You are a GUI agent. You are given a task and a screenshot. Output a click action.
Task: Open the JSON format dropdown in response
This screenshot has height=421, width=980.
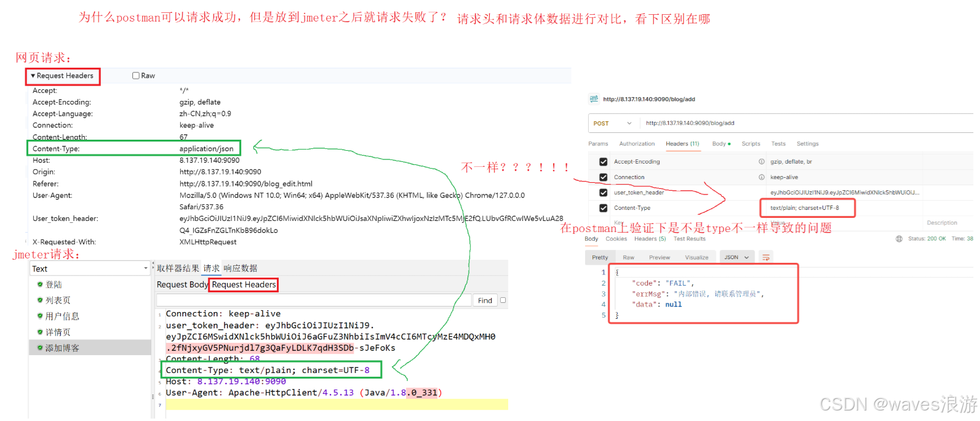736,257
